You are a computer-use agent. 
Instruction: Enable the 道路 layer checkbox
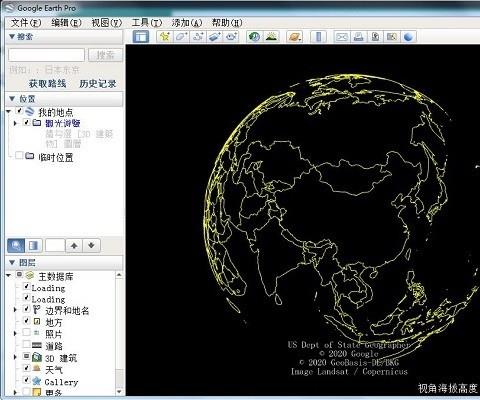pos(26,344)
